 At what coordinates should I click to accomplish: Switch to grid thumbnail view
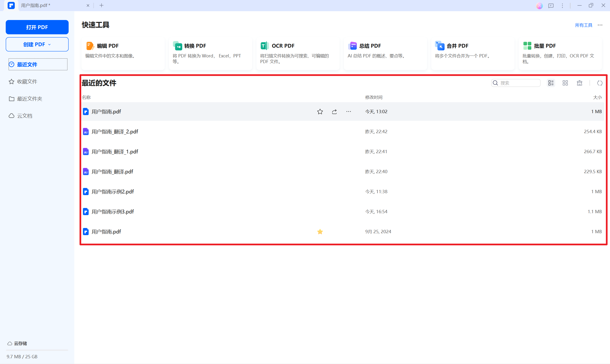(x=565, y=83)
